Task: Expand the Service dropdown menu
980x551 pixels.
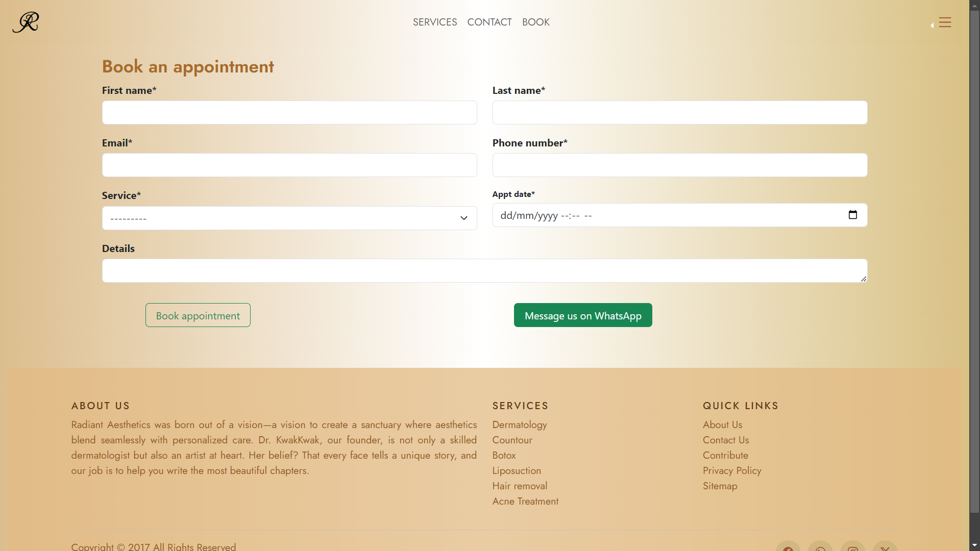Action: point(289,218)
